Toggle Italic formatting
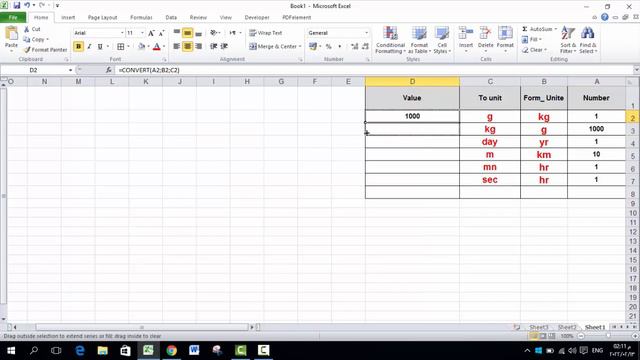This screenshot has width=640, height=360. [89, 47]
